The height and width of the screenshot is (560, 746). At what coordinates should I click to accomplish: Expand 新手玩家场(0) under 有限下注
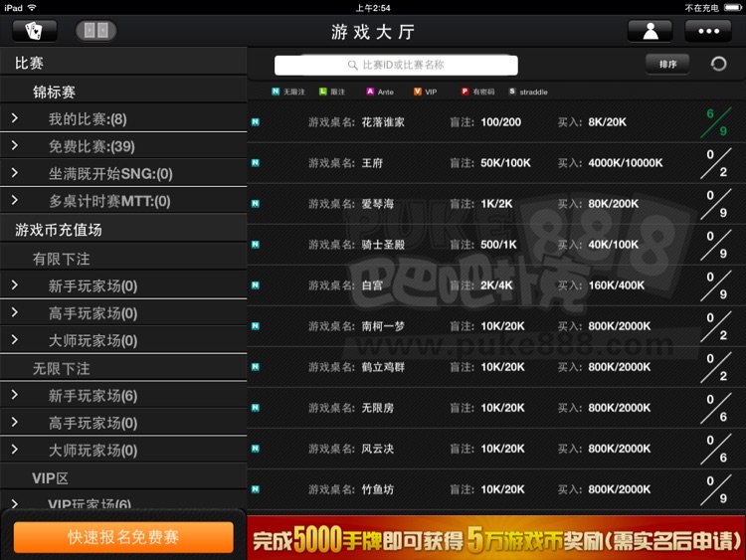(123, 285)
